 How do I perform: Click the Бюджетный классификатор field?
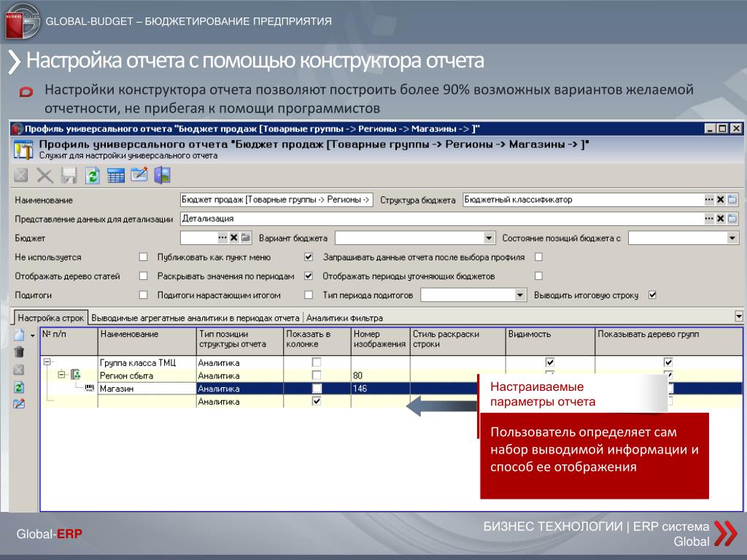click(x=583, y=200)
